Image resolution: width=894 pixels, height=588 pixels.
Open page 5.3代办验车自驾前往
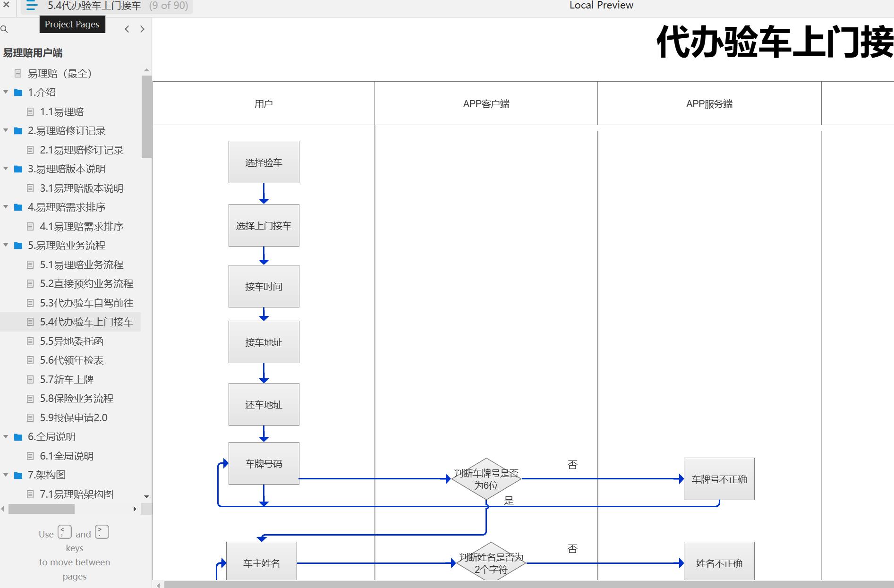click(x=86, y=303)
